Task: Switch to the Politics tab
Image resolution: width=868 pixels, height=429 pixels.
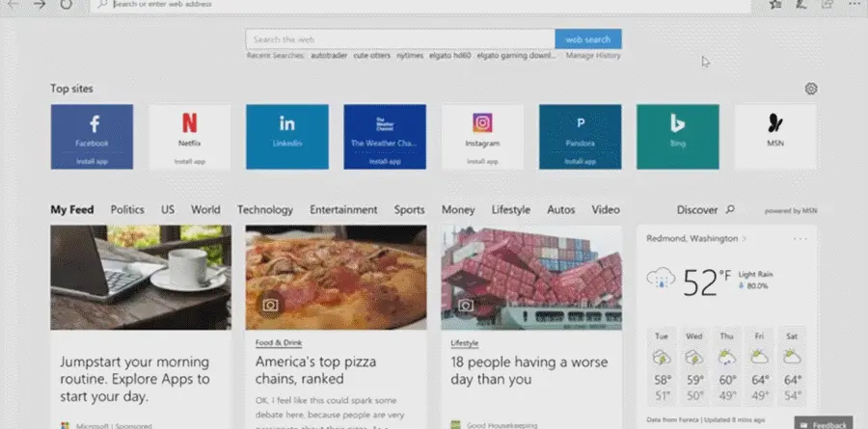Action: 127,210
